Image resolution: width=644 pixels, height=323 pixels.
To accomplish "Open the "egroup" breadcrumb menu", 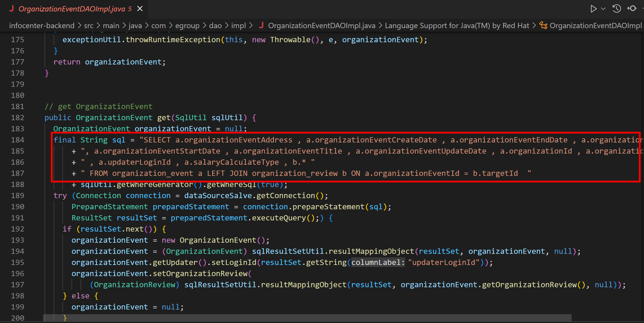I will point(187,25).
